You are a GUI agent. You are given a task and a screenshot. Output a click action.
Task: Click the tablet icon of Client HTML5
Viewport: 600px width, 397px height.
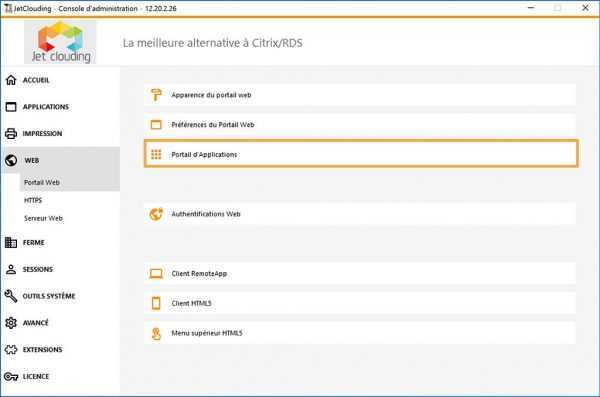[156, 303]
